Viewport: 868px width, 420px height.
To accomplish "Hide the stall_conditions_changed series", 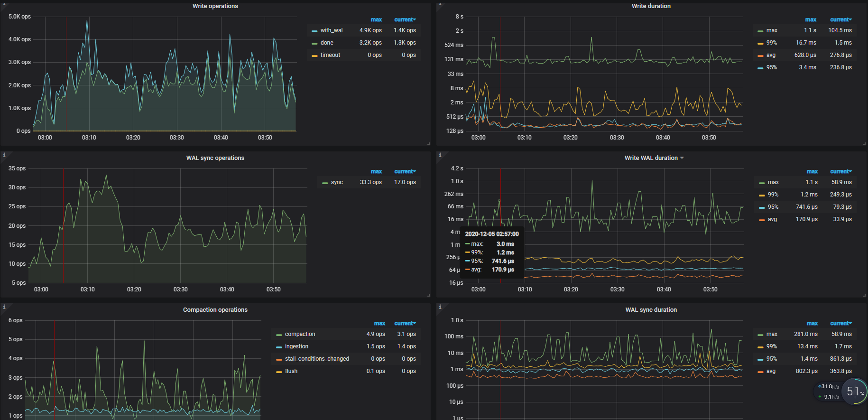I will [x=316, y=359].
